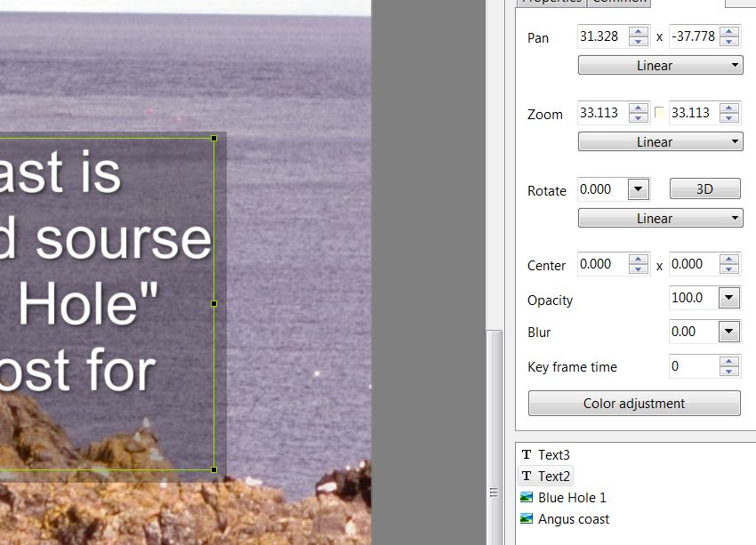Click the Rotate value field 0.000

point(603,188)
